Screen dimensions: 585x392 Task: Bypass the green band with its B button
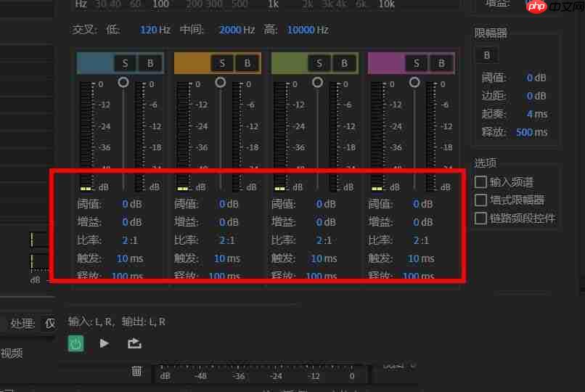pyautogui.click(x=344, y=63)
